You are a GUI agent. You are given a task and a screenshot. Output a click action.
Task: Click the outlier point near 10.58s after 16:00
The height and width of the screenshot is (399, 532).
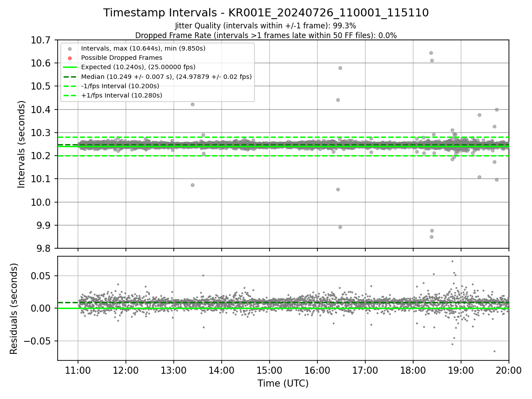[x=340, y=68]
